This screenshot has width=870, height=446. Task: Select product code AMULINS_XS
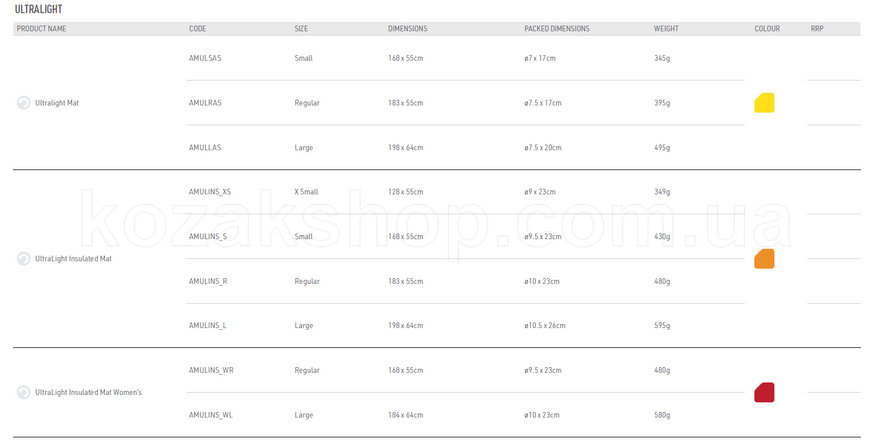click(210, 192)
